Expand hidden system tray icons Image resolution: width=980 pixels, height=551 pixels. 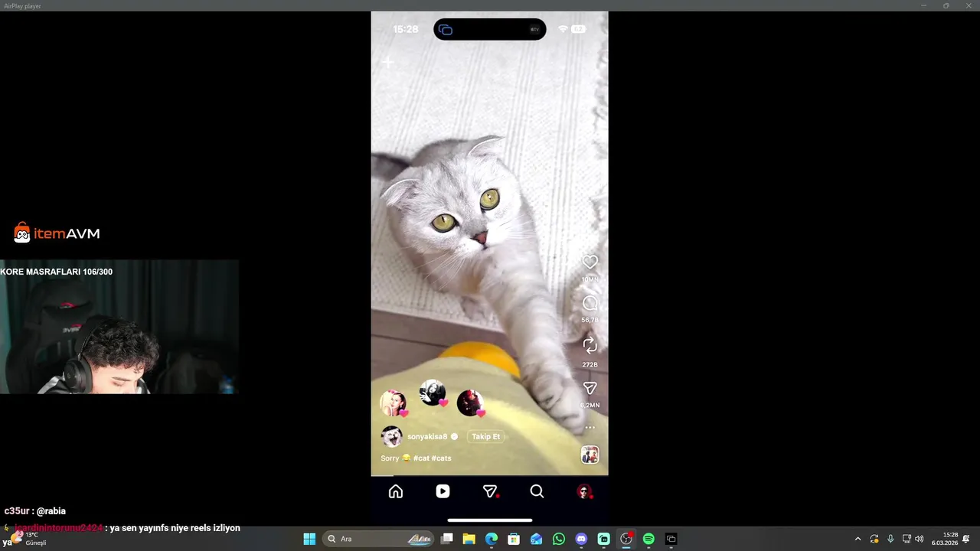pyautogui.click(x=857, y=539)
